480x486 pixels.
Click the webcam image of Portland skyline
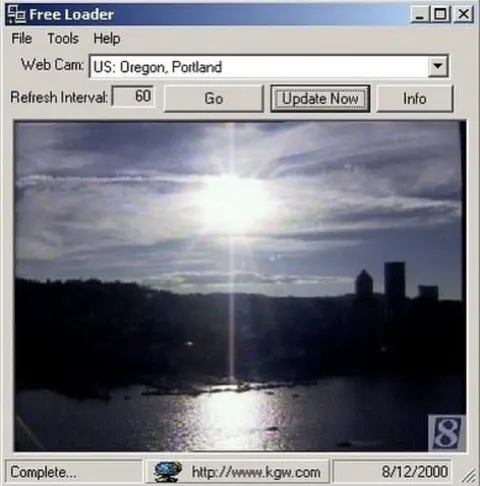tap(240, 286)
